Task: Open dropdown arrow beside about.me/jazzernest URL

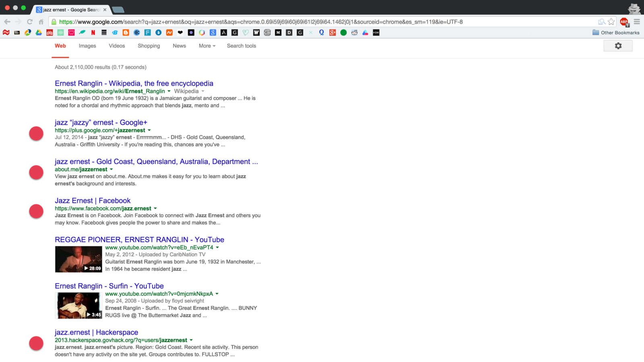Action: pyautogui.click(x=111, y=169)
